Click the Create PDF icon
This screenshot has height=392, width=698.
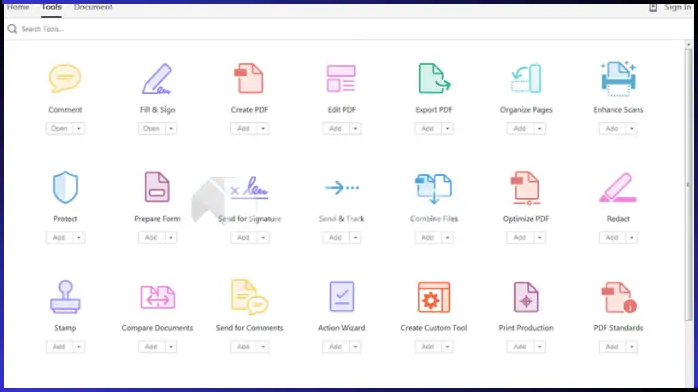249,78
